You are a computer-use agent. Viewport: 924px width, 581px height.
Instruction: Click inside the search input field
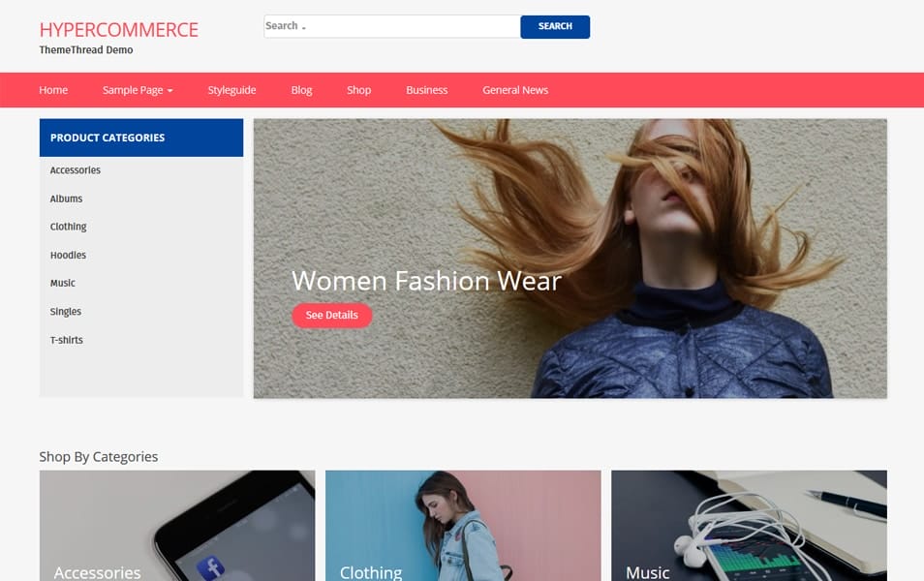[391, 25]
